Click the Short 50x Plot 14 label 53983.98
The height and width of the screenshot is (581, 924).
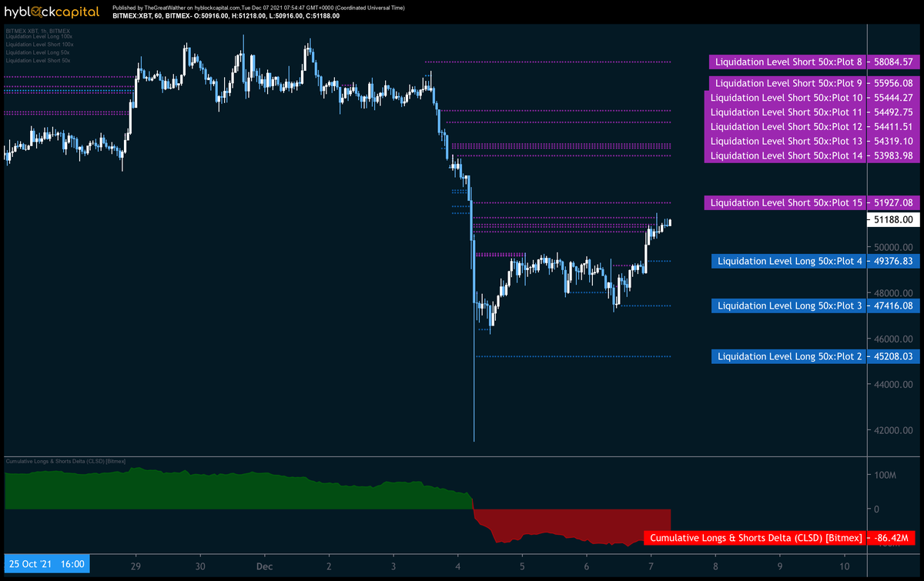click(812, 156)
